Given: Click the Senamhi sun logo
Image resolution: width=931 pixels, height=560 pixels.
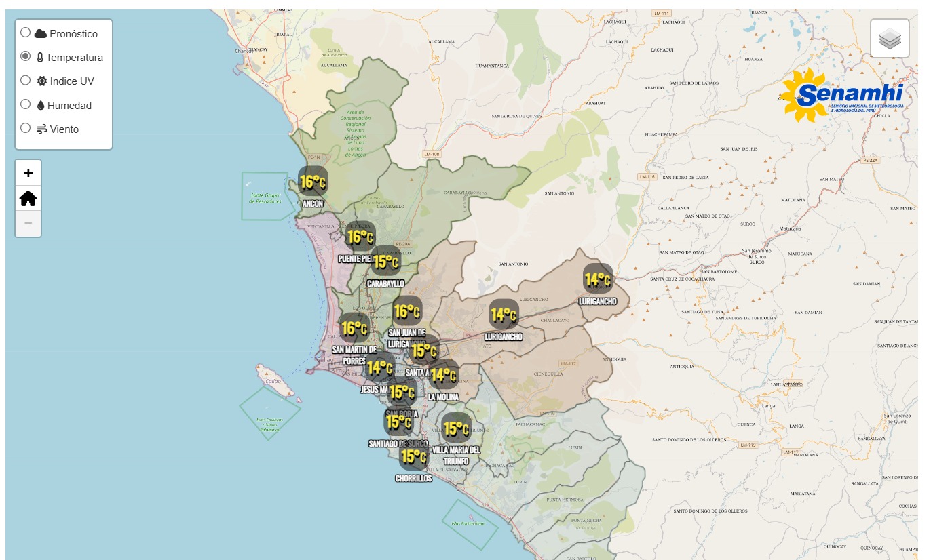Looking at the screenshot, I should coord(842,96).
